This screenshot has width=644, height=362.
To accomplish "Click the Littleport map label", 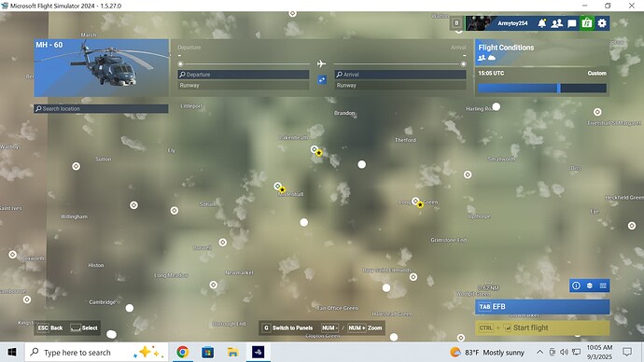I will point(191,105).
